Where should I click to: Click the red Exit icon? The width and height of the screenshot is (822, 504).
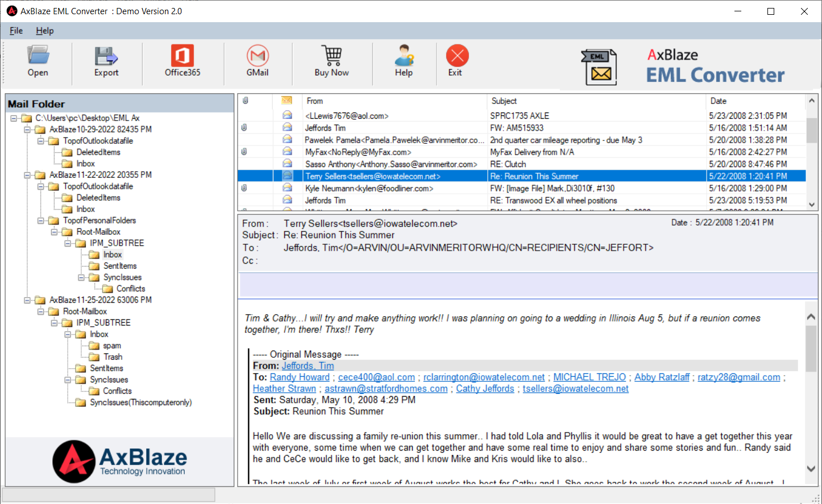(x=457, y=55)
